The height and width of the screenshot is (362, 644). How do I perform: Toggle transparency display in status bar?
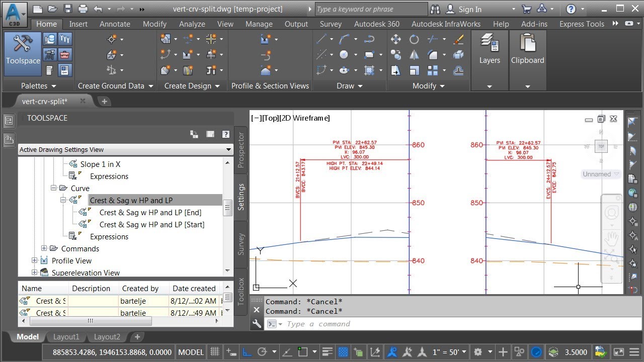pyautogui.click(x=343, y=352)
